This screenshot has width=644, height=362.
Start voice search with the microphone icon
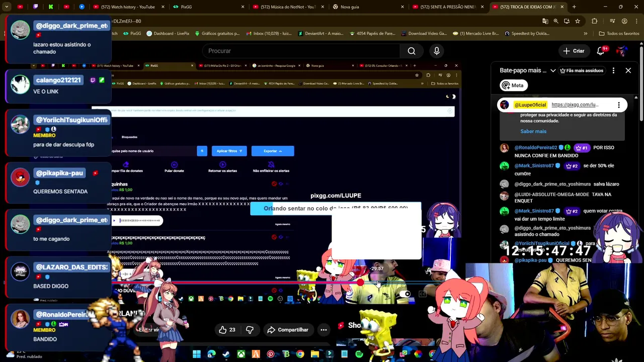437,51
